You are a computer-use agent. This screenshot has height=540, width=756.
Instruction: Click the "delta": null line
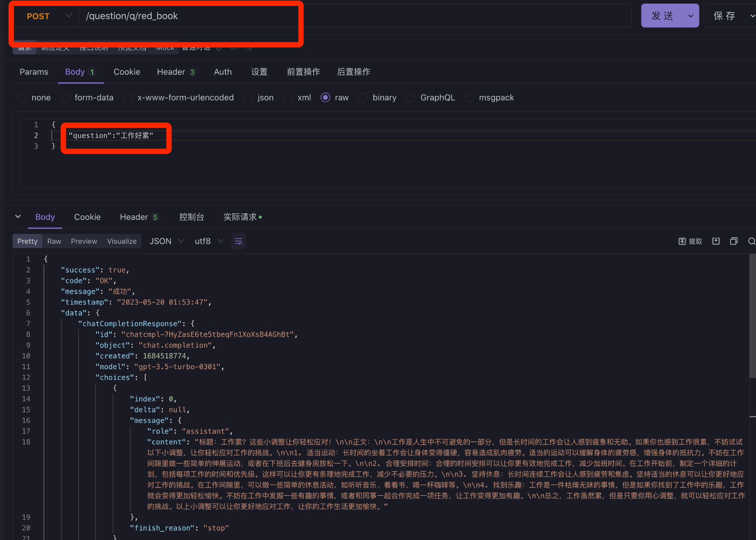(x=160, y=410)
